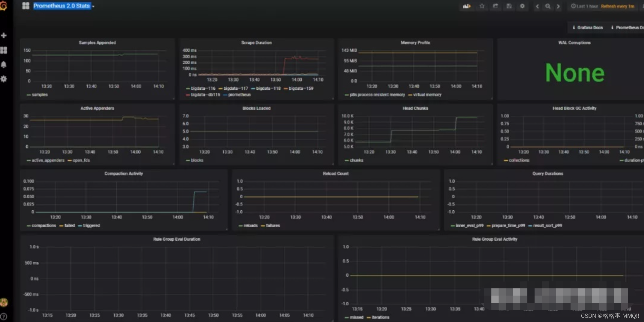The width and height of the screenshot is (644, 322).
Task: Open the Last 1 hour time picker
Action: tap(585, 6)
